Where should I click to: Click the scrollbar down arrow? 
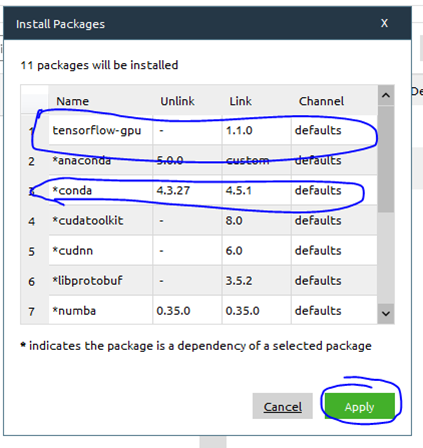click(x=386, y=313)
